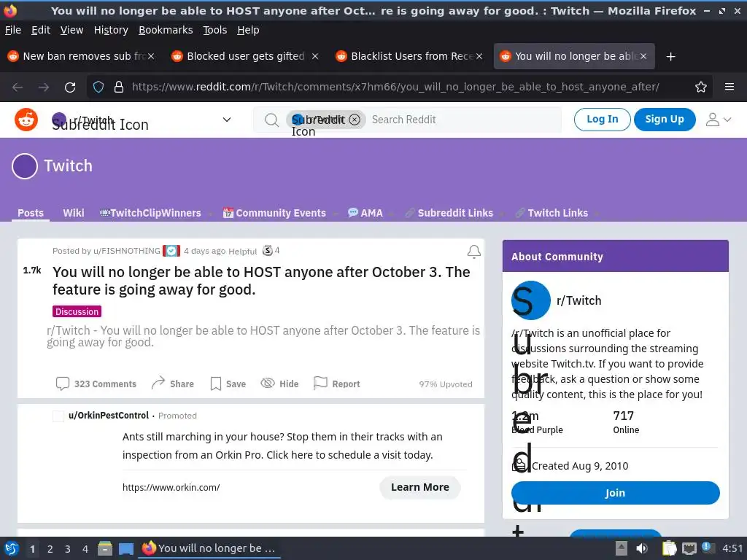
Task: Open u/OrkinPestControl promoted profile
Action: tap(109, 415)
